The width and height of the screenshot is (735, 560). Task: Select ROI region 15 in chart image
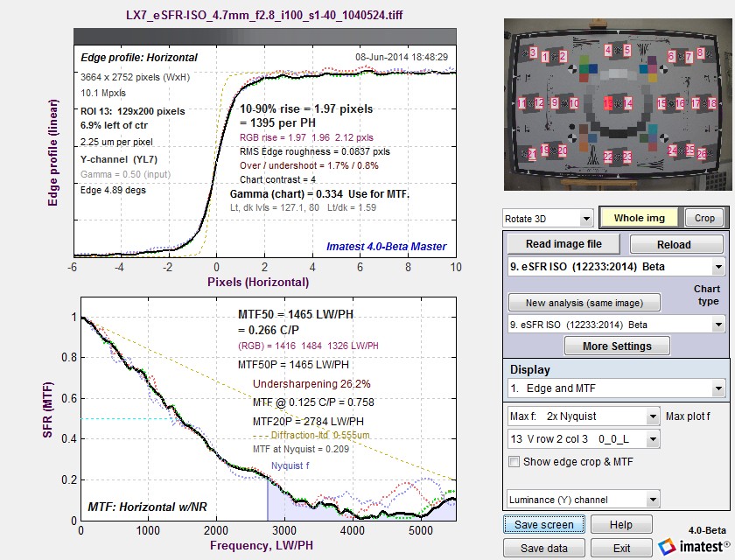661,103
